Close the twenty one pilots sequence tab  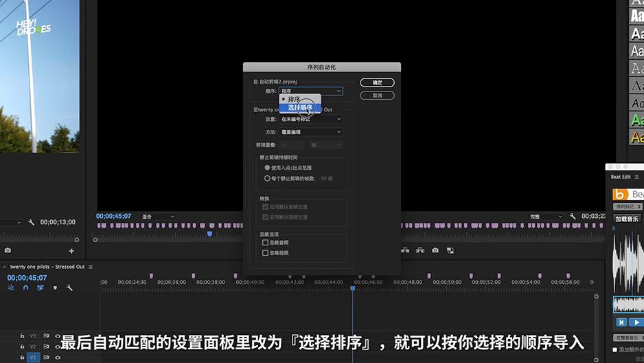pos(5,267)
